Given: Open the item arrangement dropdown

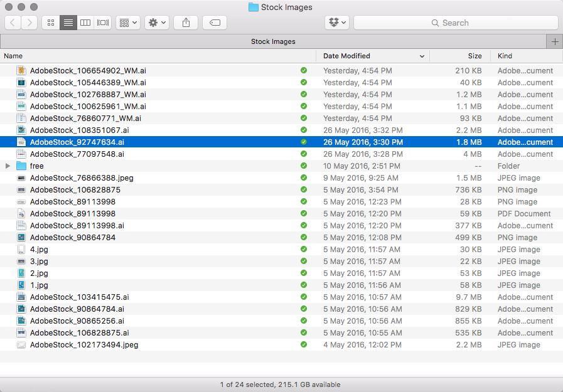Looking at the screenshot, I should (128, 23).
